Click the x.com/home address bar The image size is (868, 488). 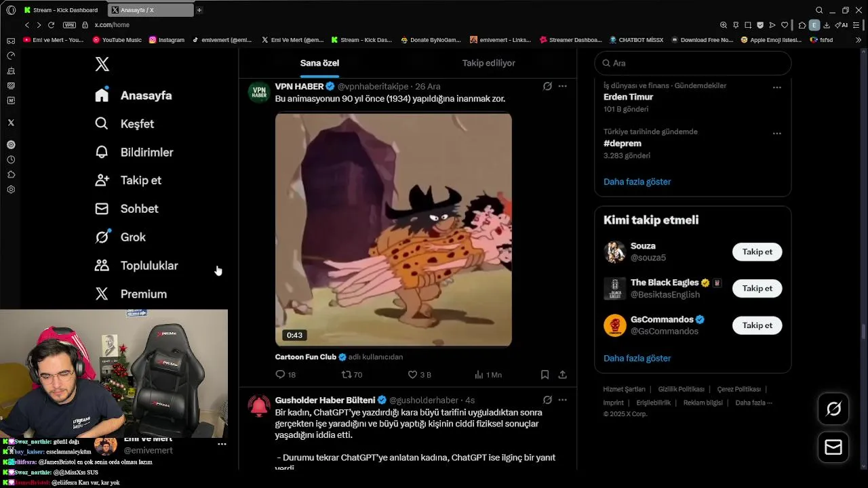(x=112, y=25)
